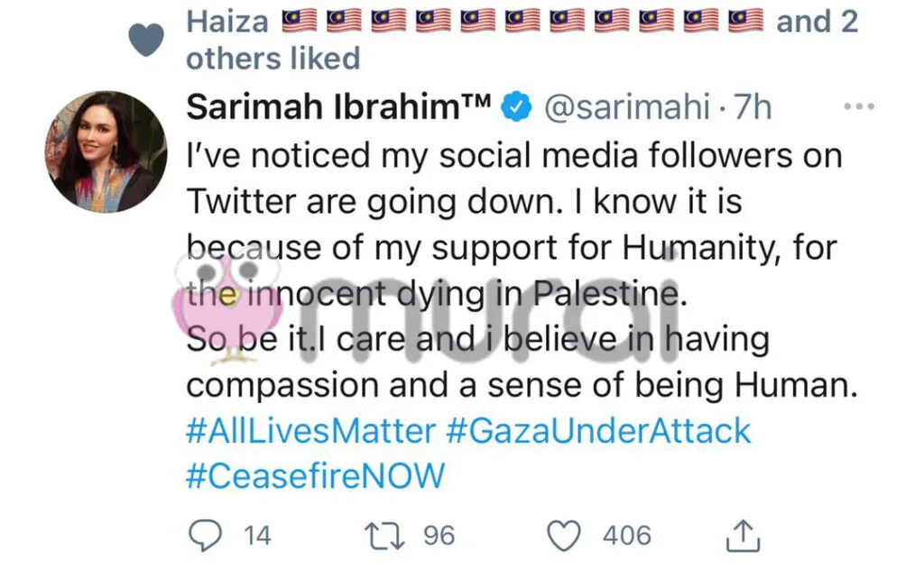Image resolution: width=924 pixels, height=569 pixels.
Task: Click the like count 406
Action: click(x=627, y=536)
